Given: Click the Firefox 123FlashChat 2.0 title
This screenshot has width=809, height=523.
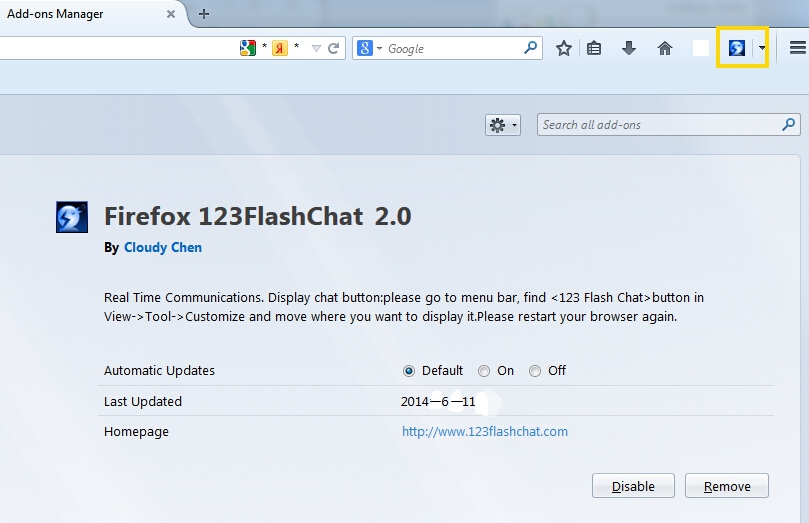Looking at the screenshot, I should (257, 216).
